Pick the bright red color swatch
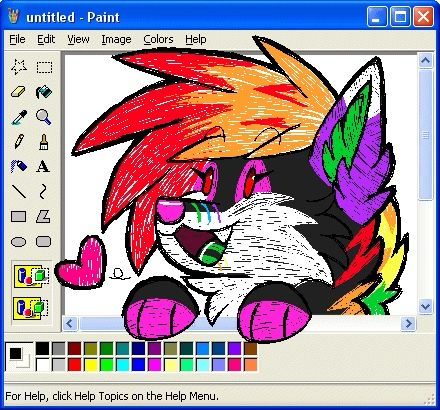This screenshot has width=440, height=410. 74,364
